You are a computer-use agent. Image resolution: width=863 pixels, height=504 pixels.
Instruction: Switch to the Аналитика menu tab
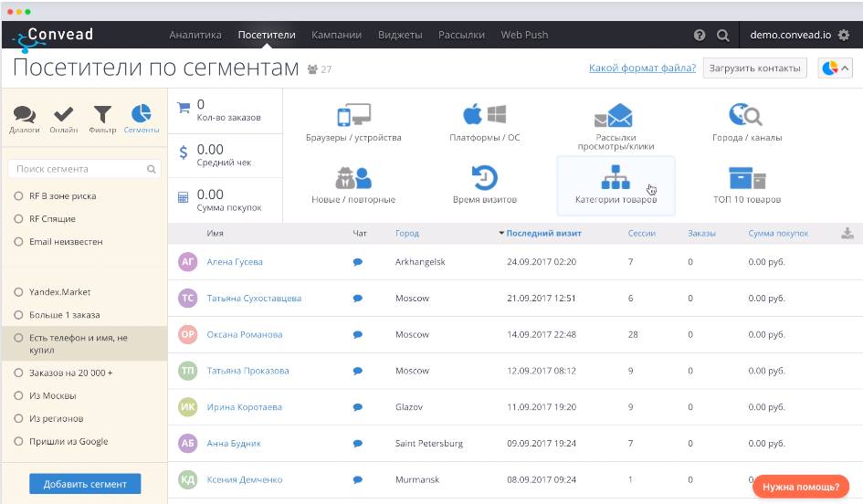(x=195, y=36)
